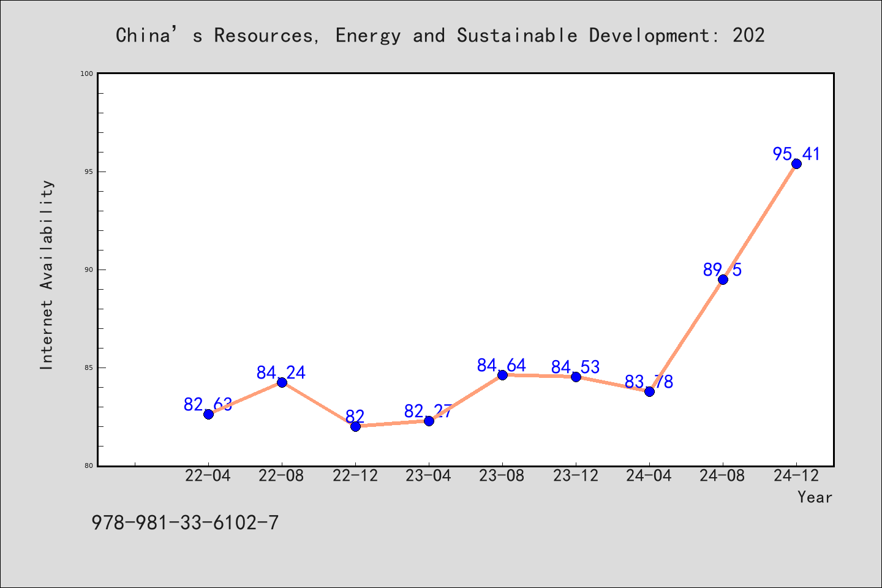
Task: Click the x-axis label '23-04'
Action: click(x=429, y=476)
